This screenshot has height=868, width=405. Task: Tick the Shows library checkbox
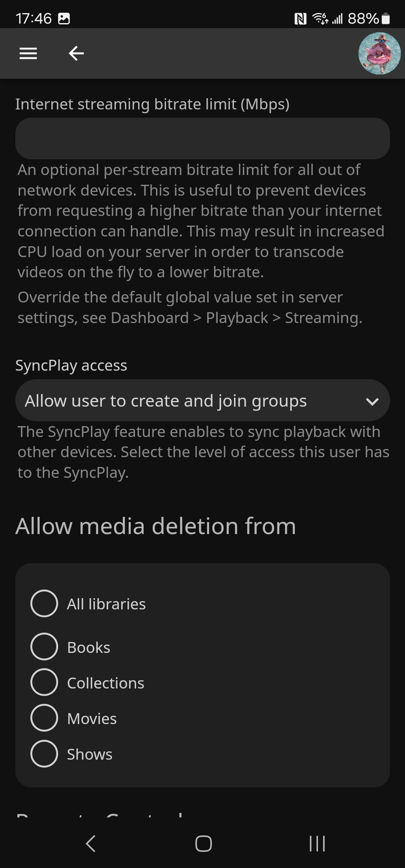(44, 754)
